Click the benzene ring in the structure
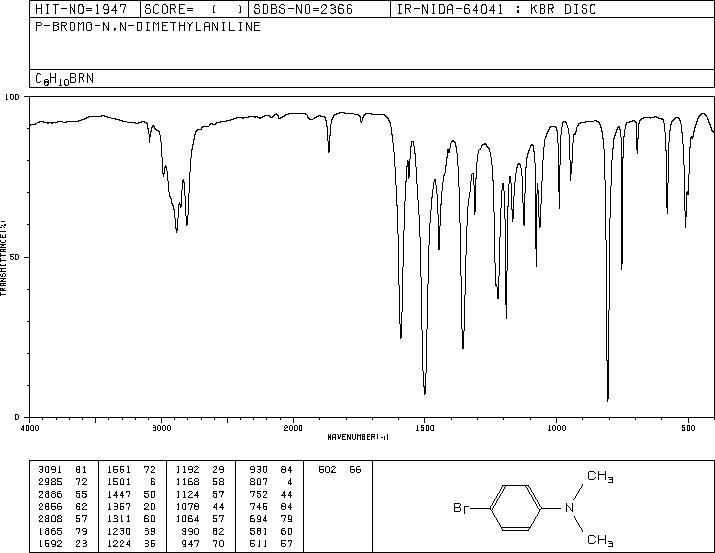The width and height of the screenshot is (715, 553). (x=516, y=508)
